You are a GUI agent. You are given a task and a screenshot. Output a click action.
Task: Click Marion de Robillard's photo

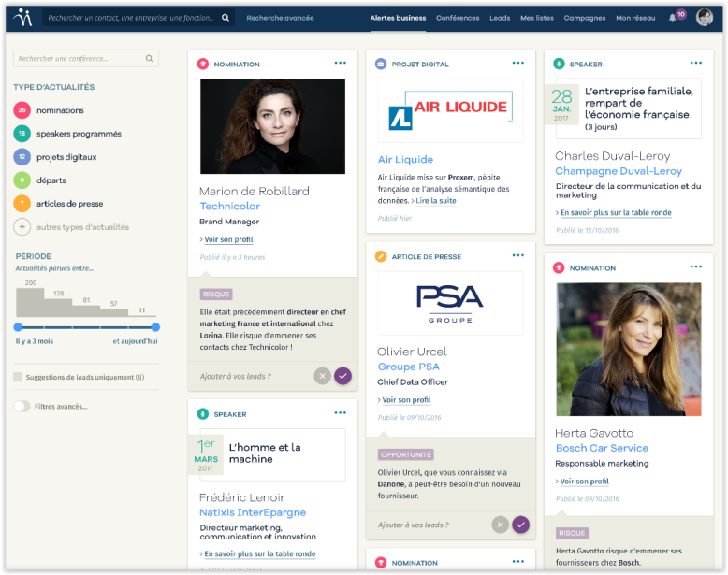[272, 126]
